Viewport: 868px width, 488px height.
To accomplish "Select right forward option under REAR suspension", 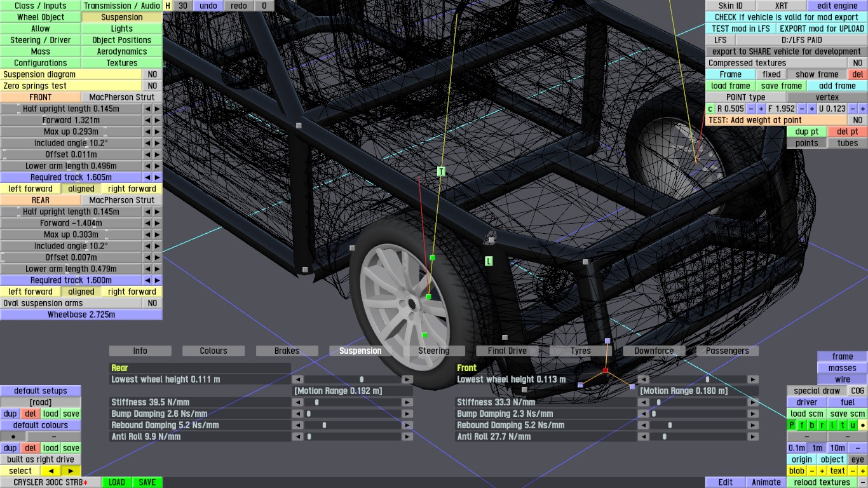I will (132, 292).
